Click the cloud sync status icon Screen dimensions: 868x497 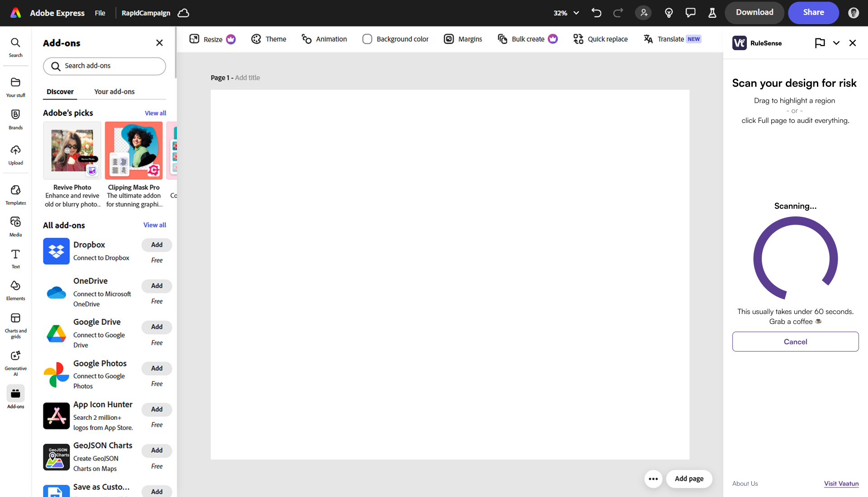click(183, 13)
